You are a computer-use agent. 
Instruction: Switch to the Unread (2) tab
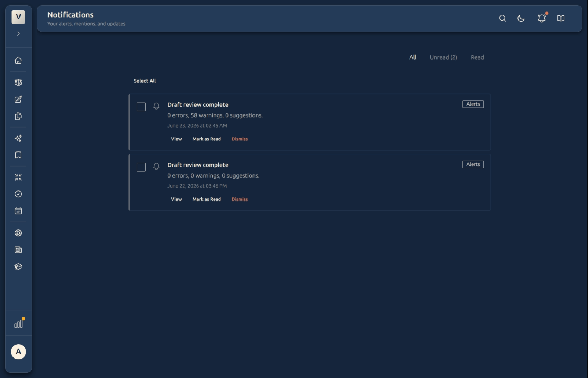point(444,57)
